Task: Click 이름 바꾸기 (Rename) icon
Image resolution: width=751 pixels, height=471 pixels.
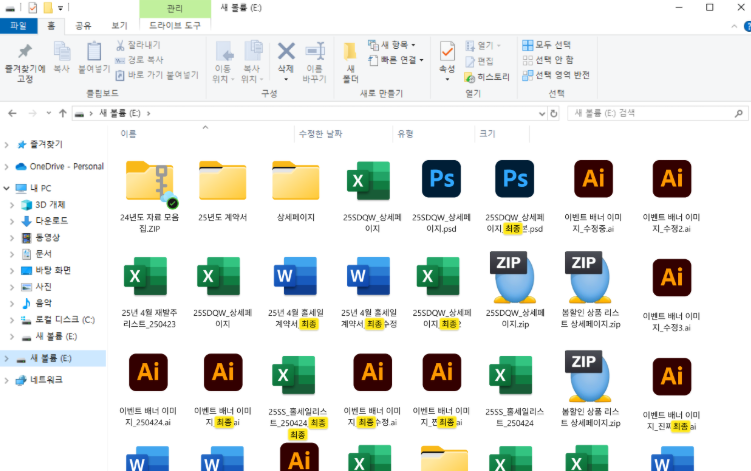Action: coord(315,51)
